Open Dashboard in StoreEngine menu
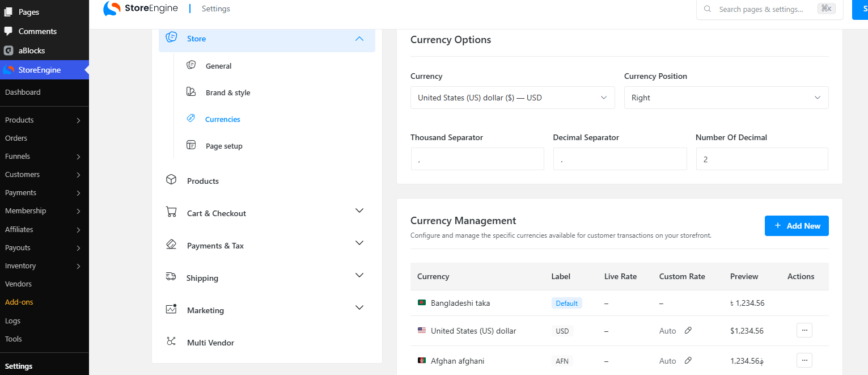This screenshot has height=375, width=868. 23,92
